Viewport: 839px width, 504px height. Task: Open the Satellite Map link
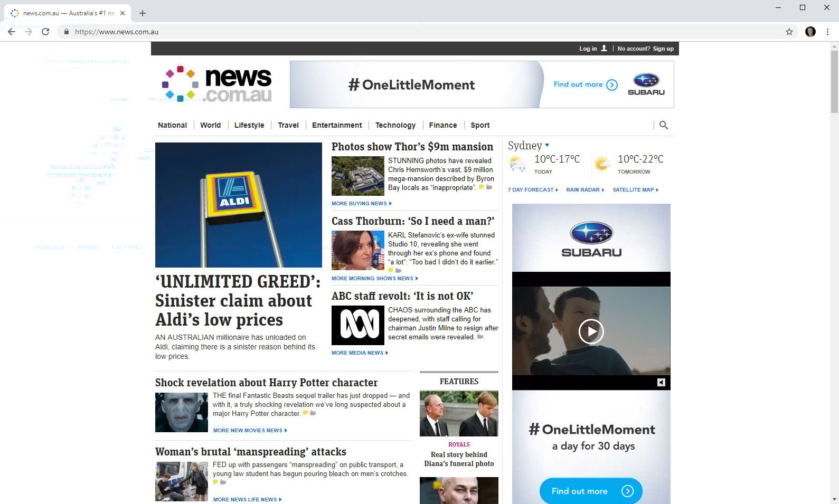point(636,189)
